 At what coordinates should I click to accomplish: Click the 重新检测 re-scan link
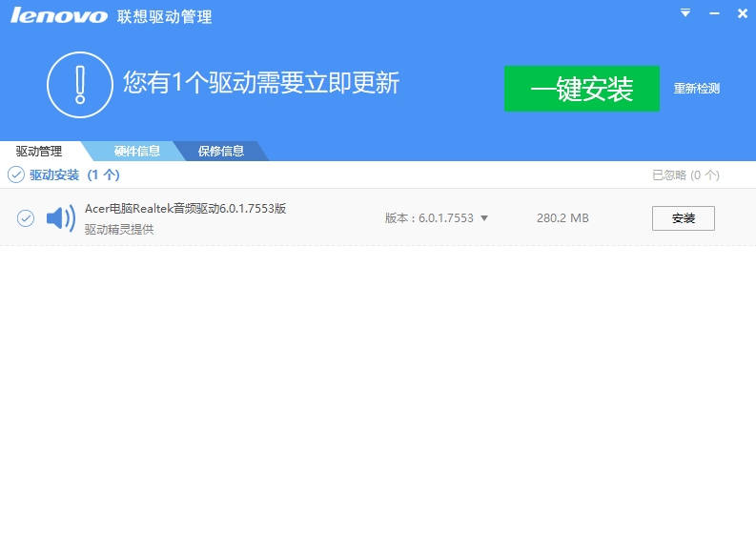[x=696, y=89]
